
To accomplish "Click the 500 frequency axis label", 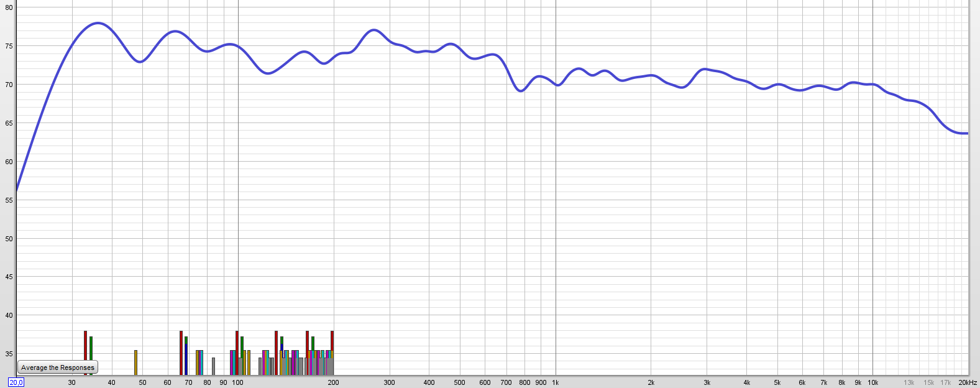I will tap(460, 382).
